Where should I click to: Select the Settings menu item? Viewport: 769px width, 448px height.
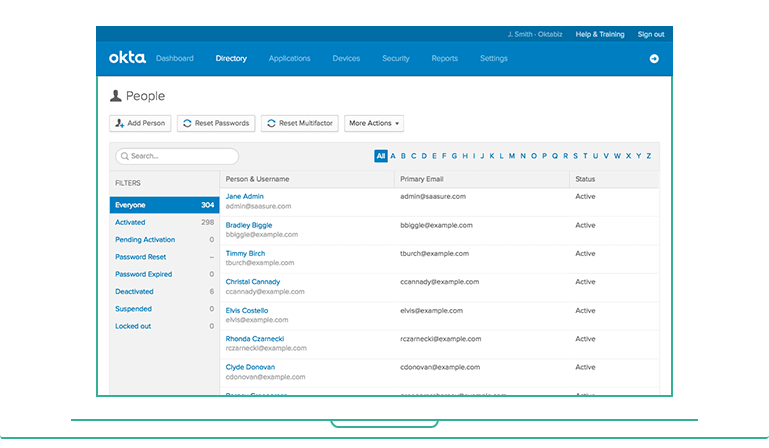click(x=493, y=58)
